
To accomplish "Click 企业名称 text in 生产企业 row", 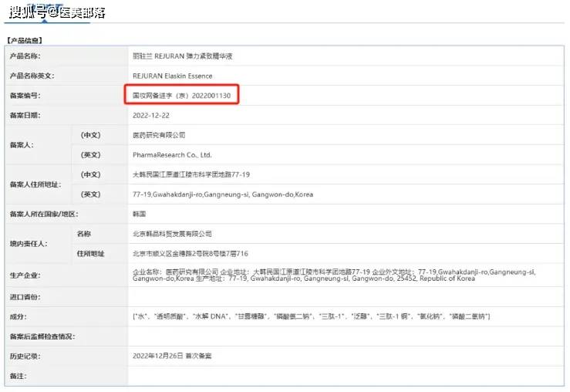I will [x=147, y=272].
